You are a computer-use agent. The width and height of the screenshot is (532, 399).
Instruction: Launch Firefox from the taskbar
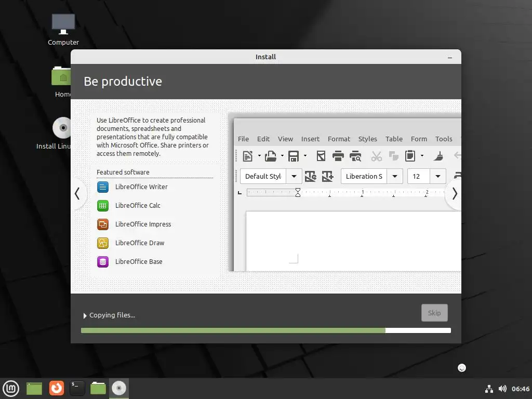click(56, 388)
